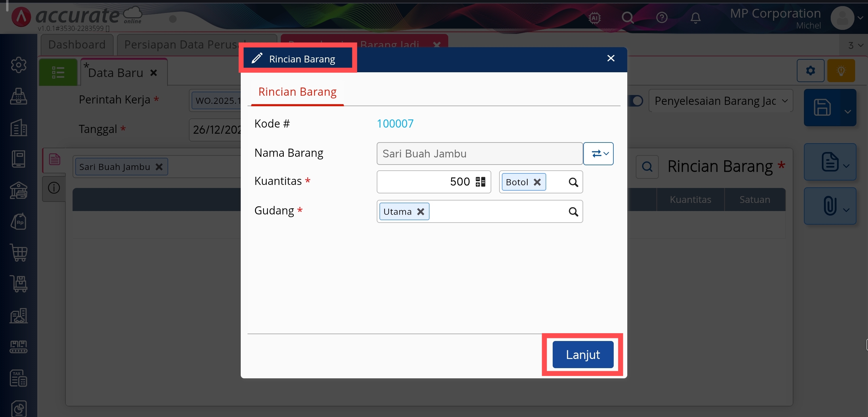Click the Lanjut button

pyautogui.click(x=583, y=355)
